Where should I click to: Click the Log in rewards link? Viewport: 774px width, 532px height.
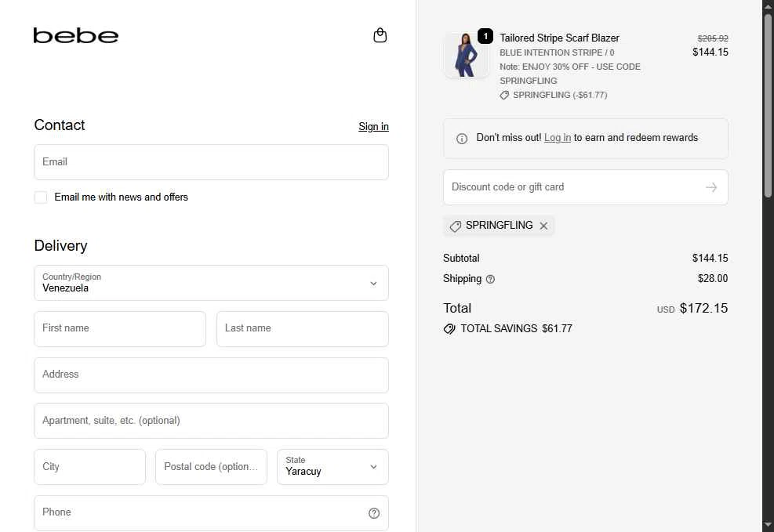click(558, 138)
